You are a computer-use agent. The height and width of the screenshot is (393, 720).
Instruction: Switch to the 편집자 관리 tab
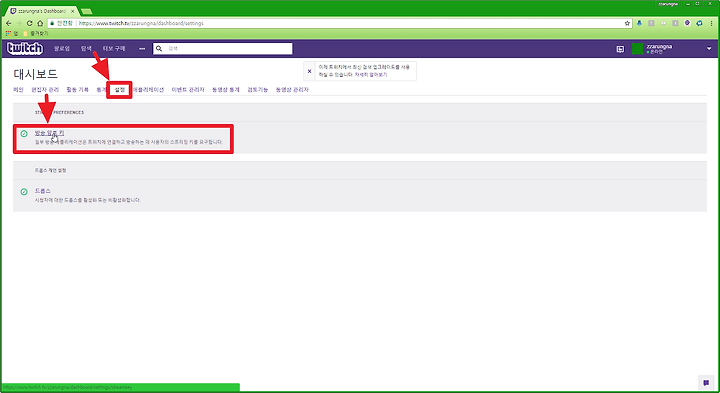pyautogui.click(x=45, y=90)
